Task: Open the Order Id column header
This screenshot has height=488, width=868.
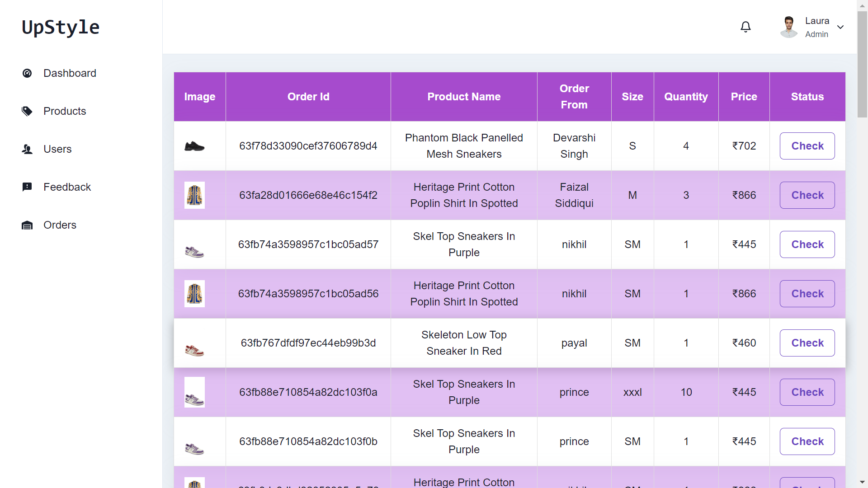Action: (x=308, y=96)
